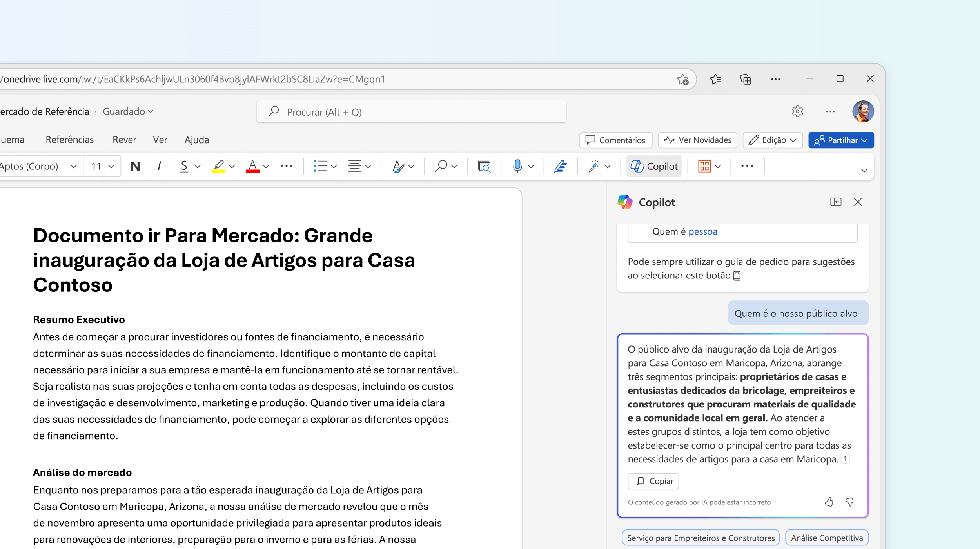Click the Designer magic wand icon
Image resolution: width=980 pixels, height=549 pixels.
[594, 166]
